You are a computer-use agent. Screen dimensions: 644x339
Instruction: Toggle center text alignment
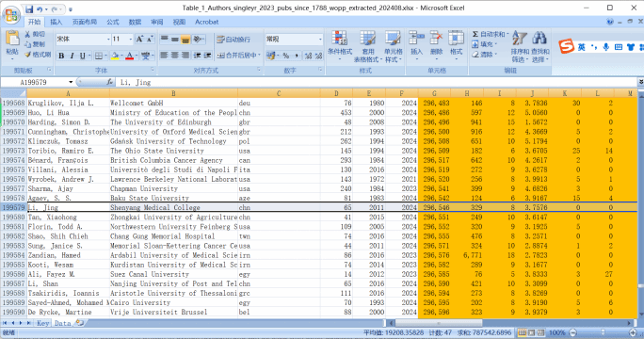tap(175, 55)
